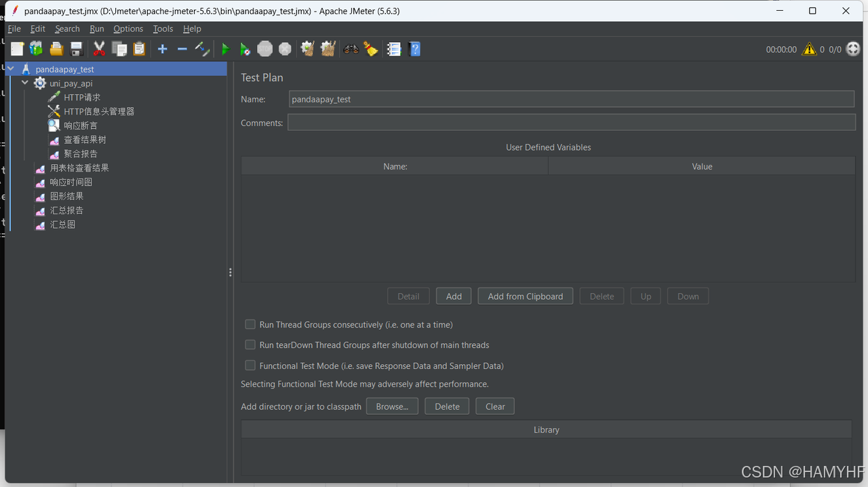
Task: Select 查看结果树 listener in the tree
Action: 85,140
